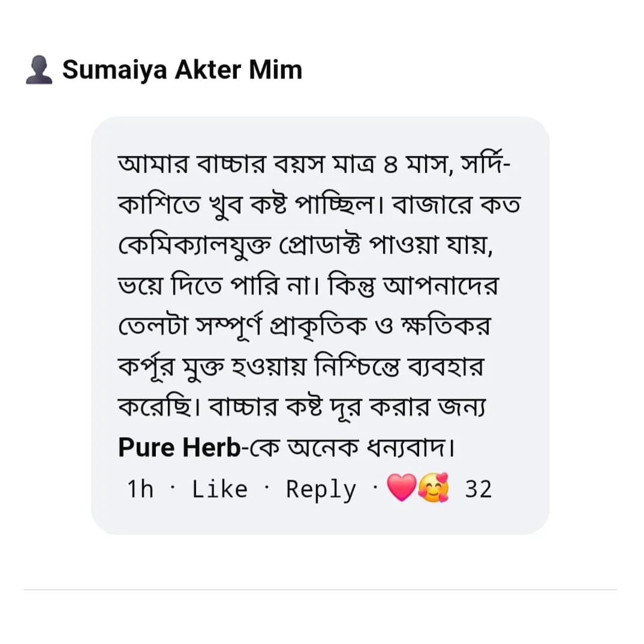This screenshot has width=644, height=644.
Task: Like the comment
Action: 219,489
